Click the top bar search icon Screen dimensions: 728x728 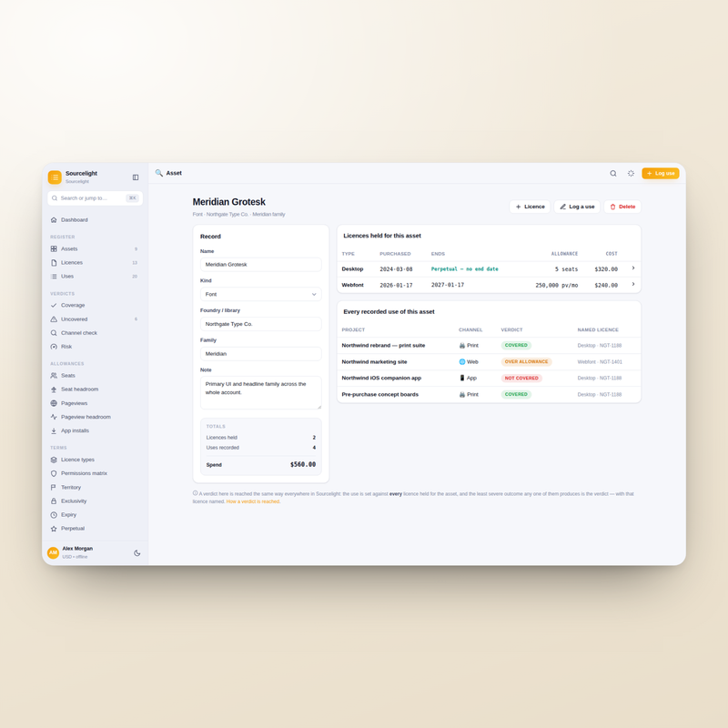[613, 173]
